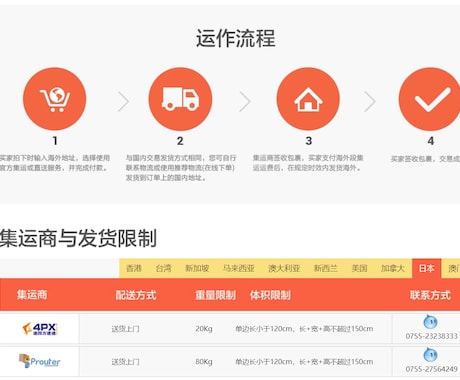Viewport: 460px width, 380px height.
Task: Click the 80Kg weight limit cell
Action: [204, 362]
